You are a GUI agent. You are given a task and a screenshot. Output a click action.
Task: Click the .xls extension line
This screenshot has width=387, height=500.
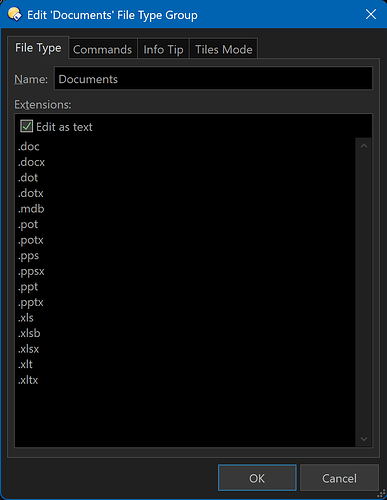pos(26,318)
